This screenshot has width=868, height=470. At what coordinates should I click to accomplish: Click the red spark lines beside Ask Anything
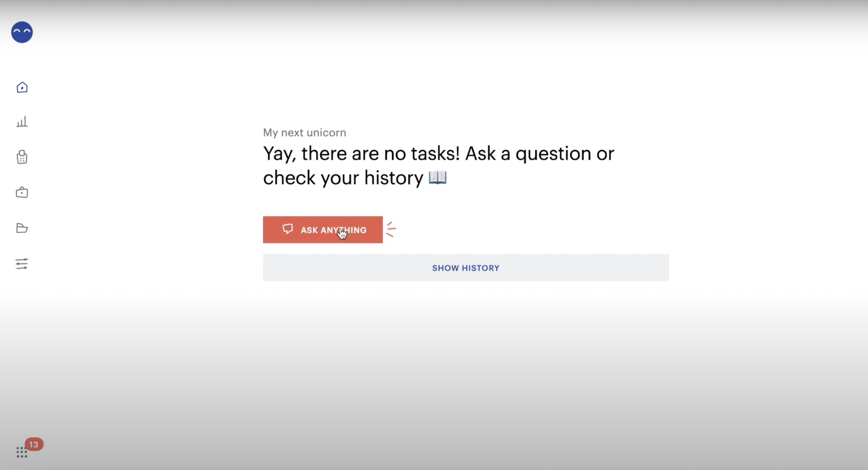391,229
